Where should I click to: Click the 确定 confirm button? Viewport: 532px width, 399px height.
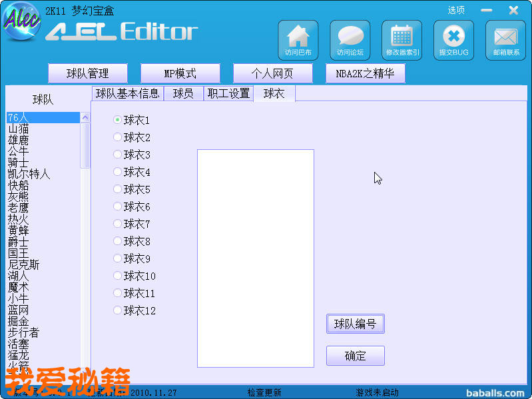355,356
